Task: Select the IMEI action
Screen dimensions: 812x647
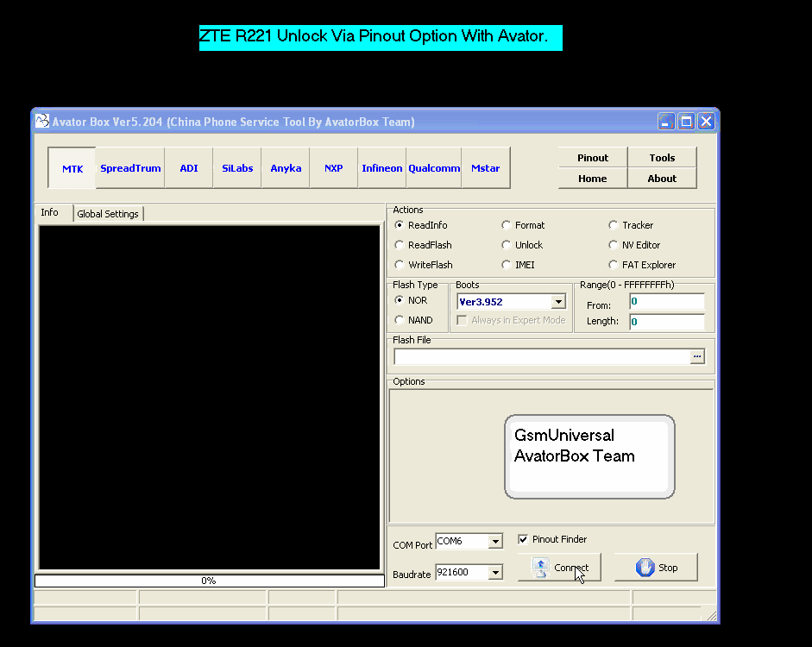Action: pyautogui.click(x=518, y=265)
